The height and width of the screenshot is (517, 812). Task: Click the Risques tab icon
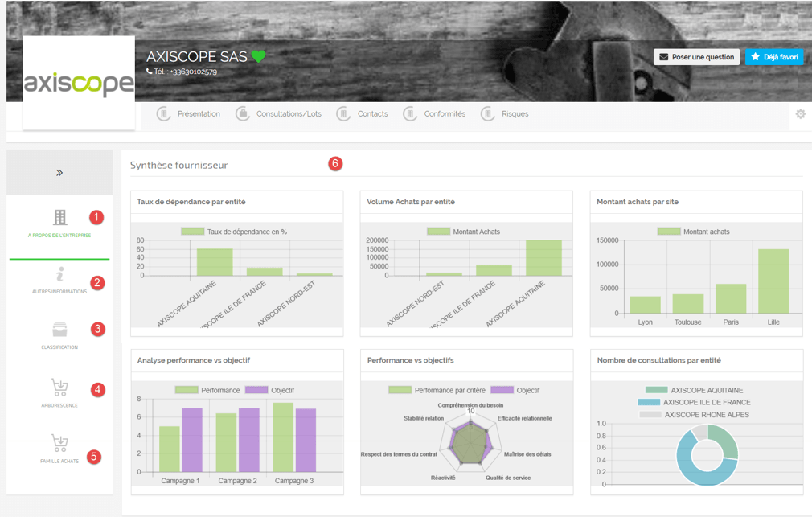click(488, 114)
